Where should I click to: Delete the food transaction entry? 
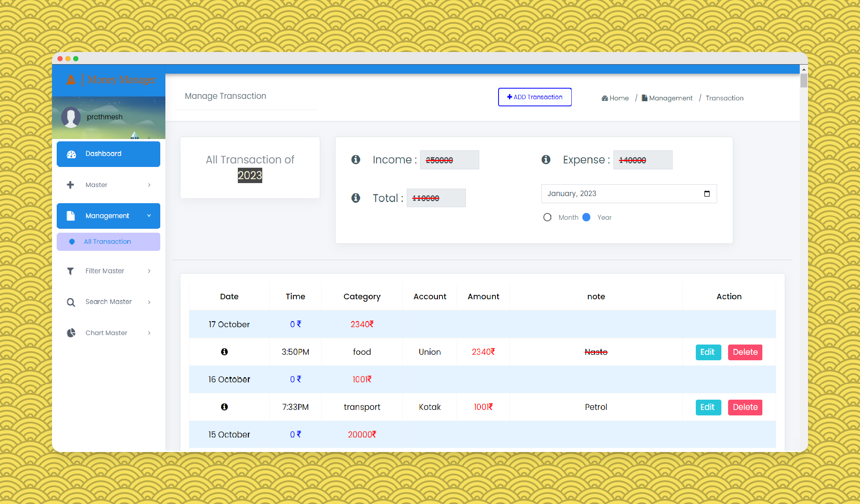pos(745,352)
